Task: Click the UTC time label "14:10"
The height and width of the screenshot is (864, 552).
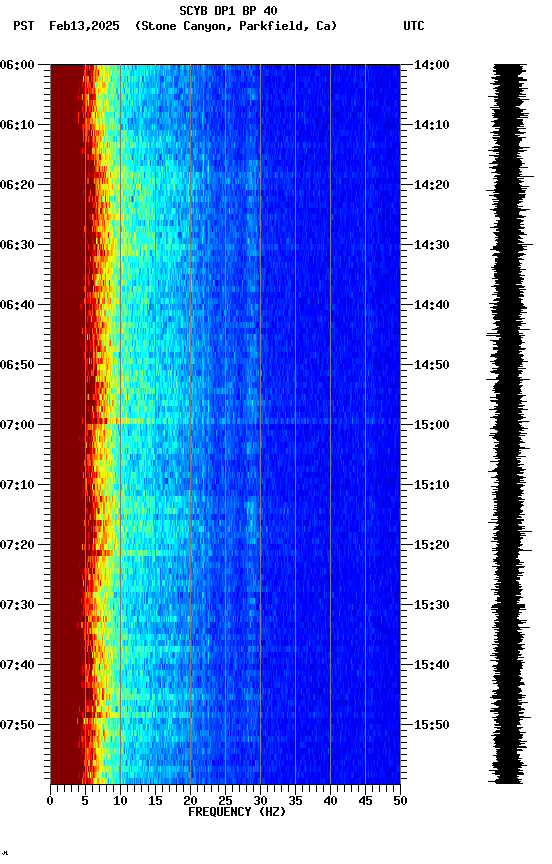Action: pyautogui.click(x=432, y=125)
